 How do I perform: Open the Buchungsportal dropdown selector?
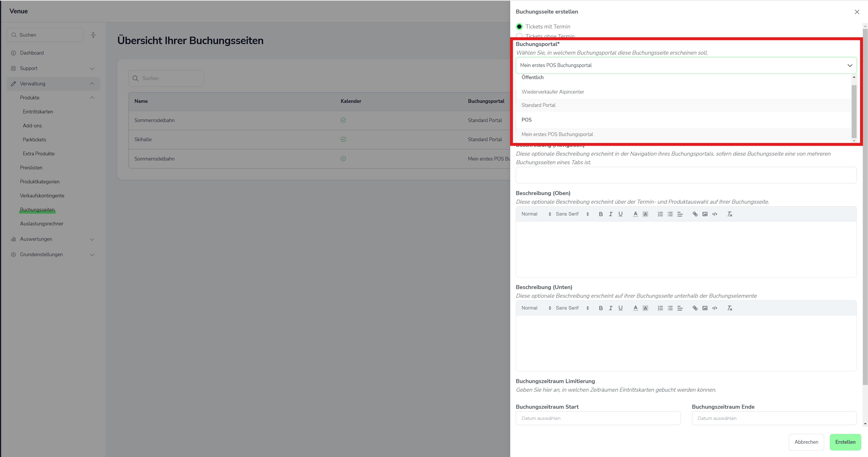coord(686,65)
